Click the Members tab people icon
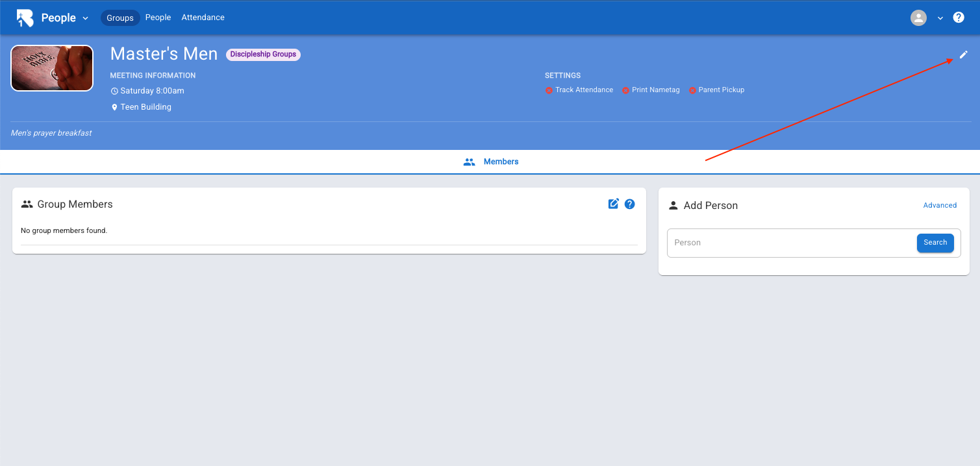 pyautogui.click(x=469, y=162)
